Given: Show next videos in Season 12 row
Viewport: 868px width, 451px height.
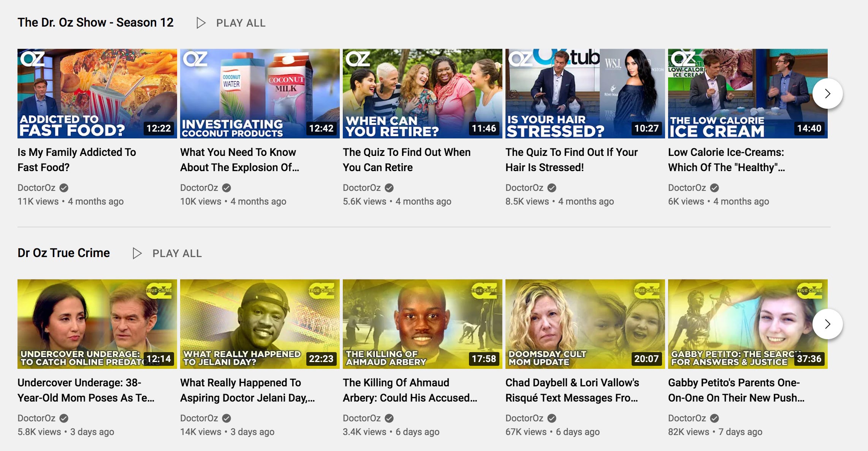Looking at the screenshot, I should (827, 94).
